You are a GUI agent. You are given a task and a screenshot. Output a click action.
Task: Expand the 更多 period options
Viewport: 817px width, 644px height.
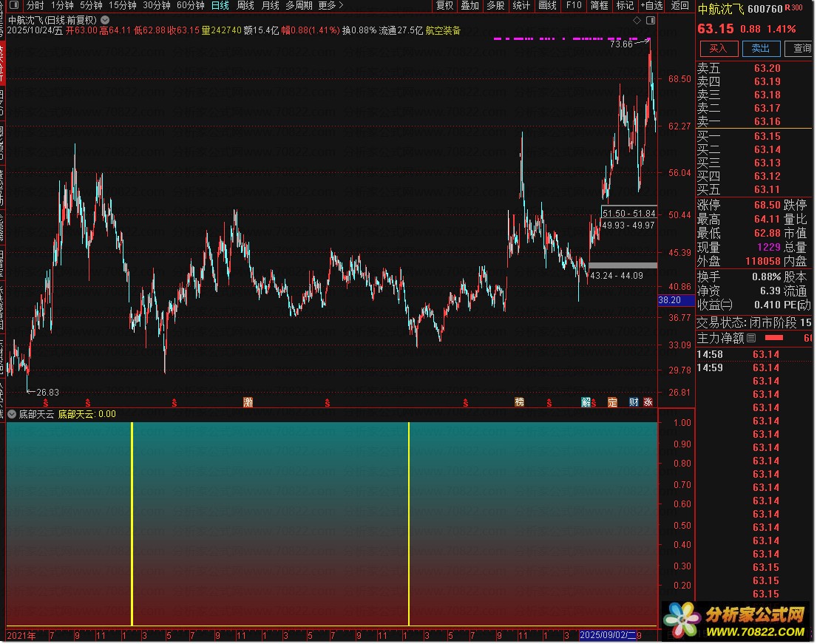coord(330,5)
